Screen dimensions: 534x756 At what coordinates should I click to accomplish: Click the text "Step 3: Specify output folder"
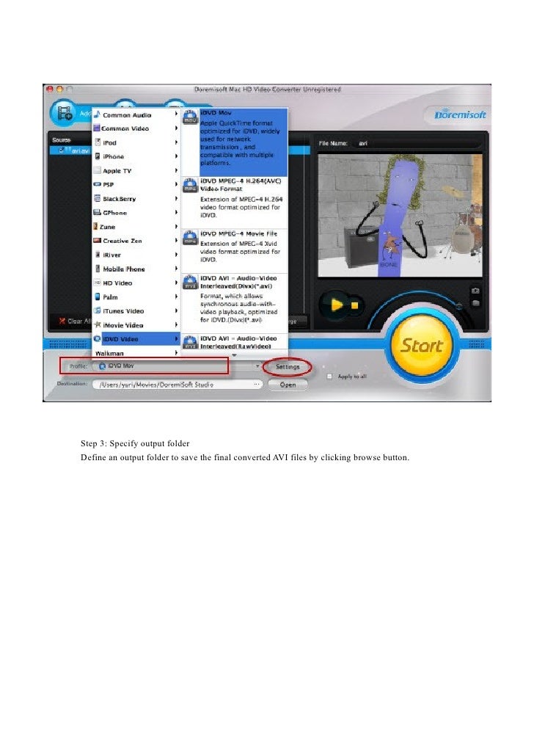pos(135,443)
